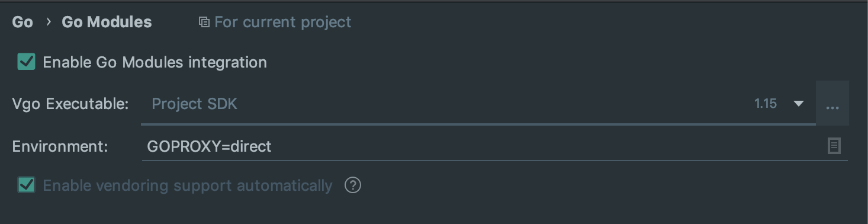Click the vendoring support help question icon

click(x=353, y=185)
